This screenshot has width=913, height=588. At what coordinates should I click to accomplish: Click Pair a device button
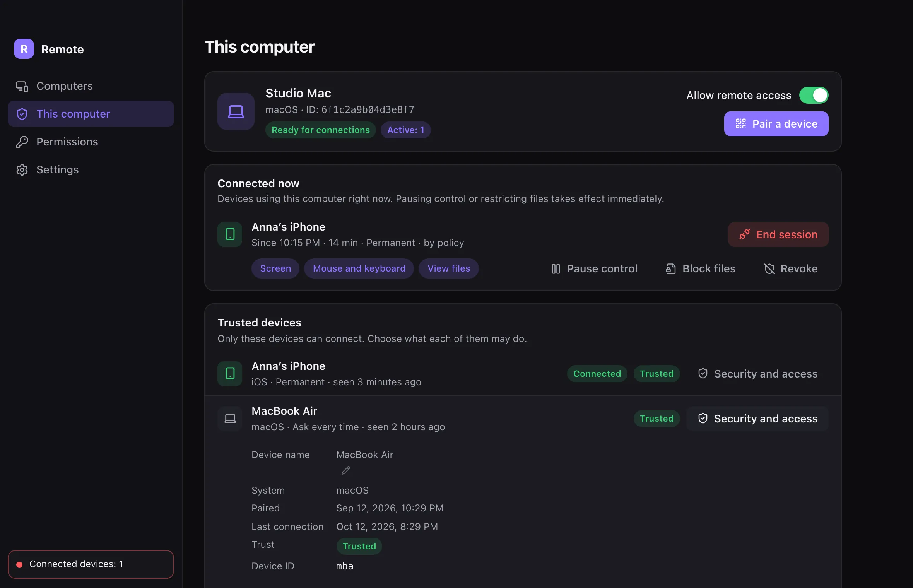(776, 124)
